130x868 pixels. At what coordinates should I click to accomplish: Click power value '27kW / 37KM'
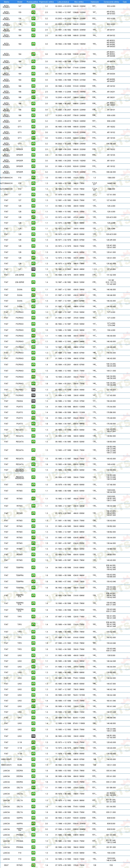click(x=79, y=401)
